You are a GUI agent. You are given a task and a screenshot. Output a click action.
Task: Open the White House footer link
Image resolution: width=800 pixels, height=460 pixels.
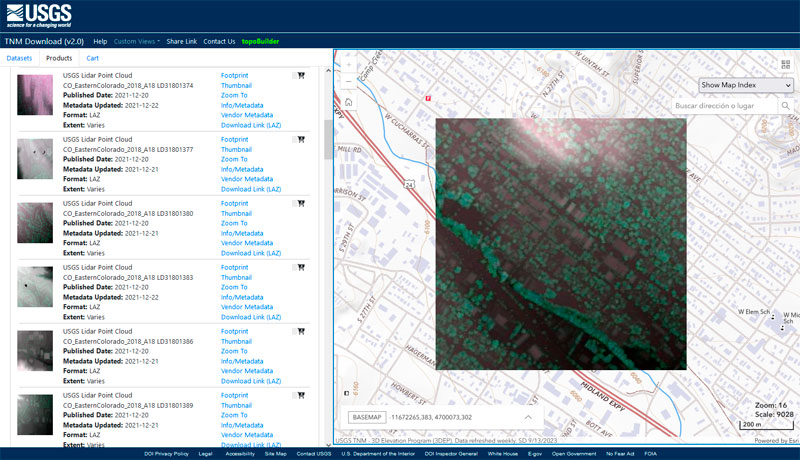503,454
